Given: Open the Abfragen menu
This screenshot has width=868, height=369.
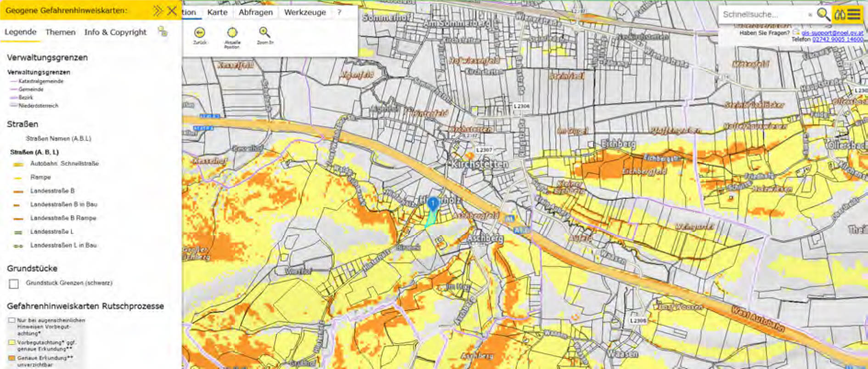Looking at the screenshot, I should pos(255,12).
